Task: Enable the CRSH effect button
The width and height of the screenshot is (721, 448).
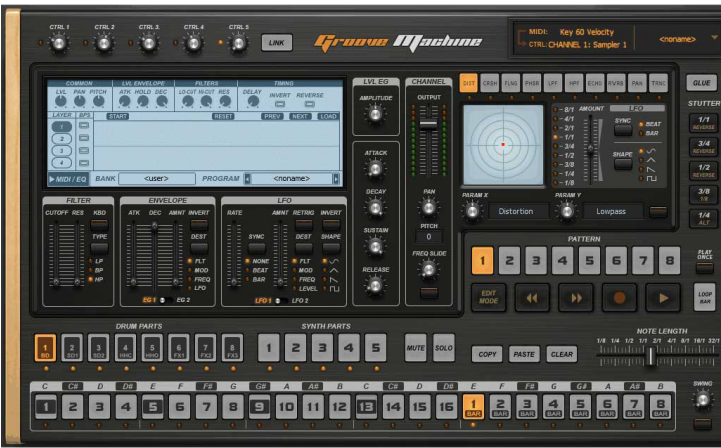Action: pos(490,83)
